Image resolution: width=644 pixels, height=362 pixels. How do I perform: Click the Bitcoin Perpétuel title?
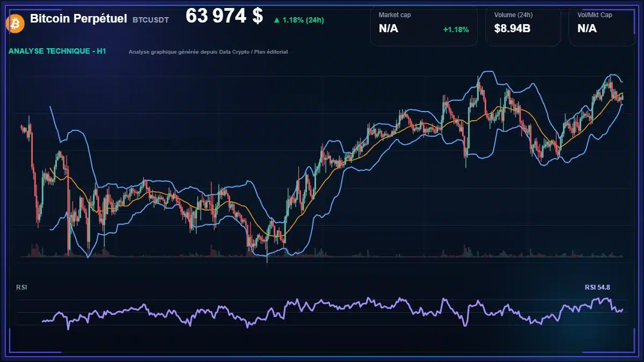click(x=78, y=19)
